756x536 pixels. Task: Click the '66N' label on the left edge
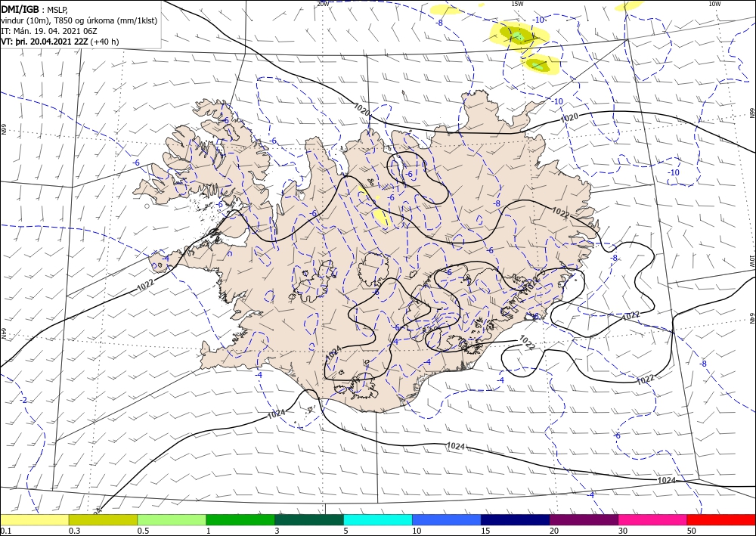[x=3, y=131]
